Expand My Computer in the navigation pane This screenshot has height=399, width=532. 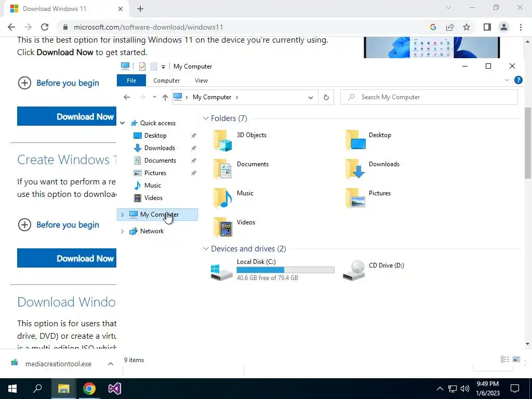[123, 215]
